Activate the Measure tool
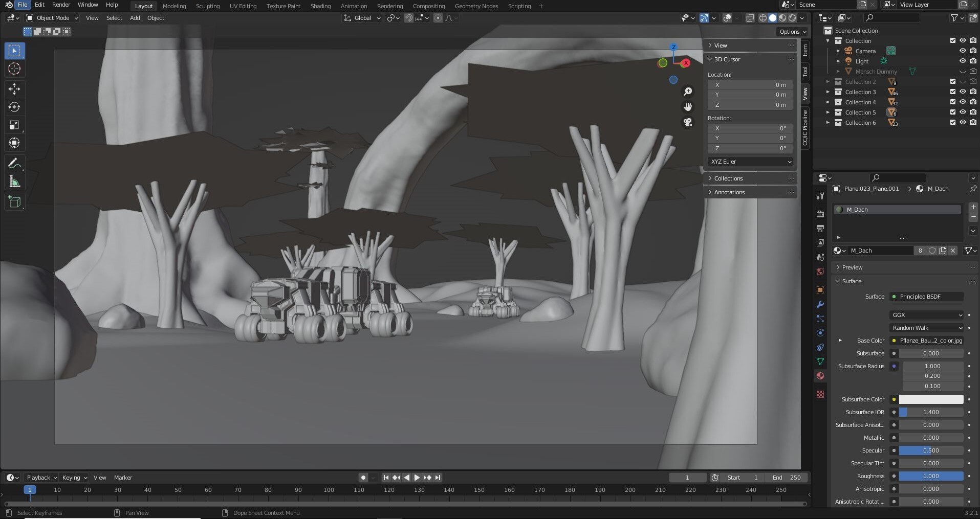Viewport: 980px width, 519px height. click(14, 181)
